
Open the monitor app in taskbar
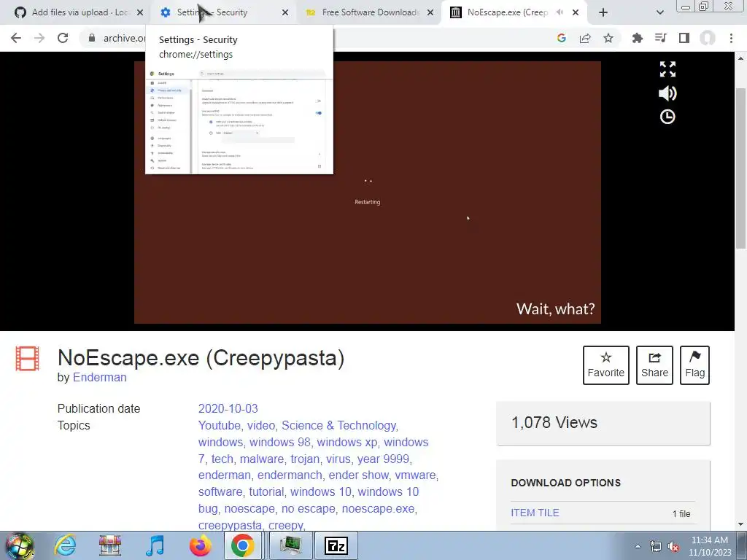coord(290,545)
